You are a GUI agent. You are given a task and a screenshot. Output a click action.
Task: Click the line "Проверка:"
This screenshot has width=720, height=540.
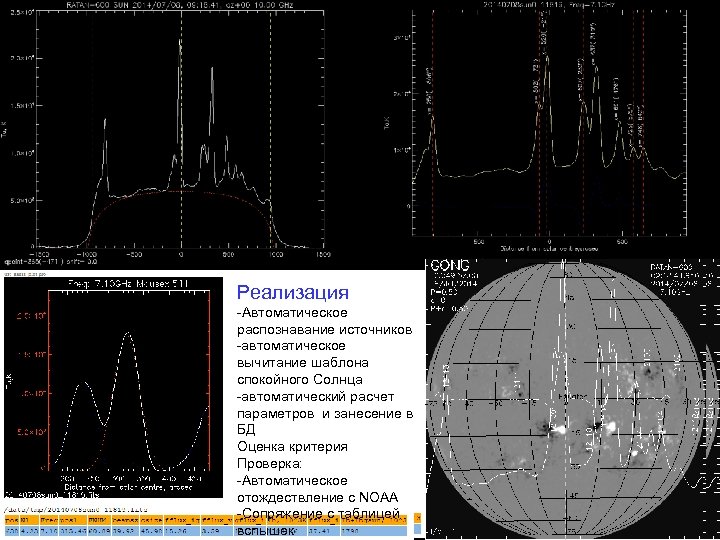coord(269,463)
